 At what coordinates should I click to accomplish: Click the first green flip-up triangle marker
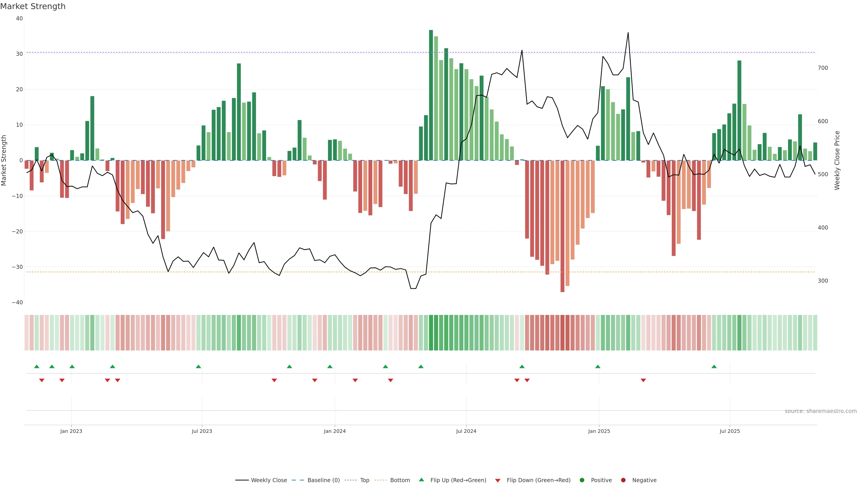coord(37,366)
